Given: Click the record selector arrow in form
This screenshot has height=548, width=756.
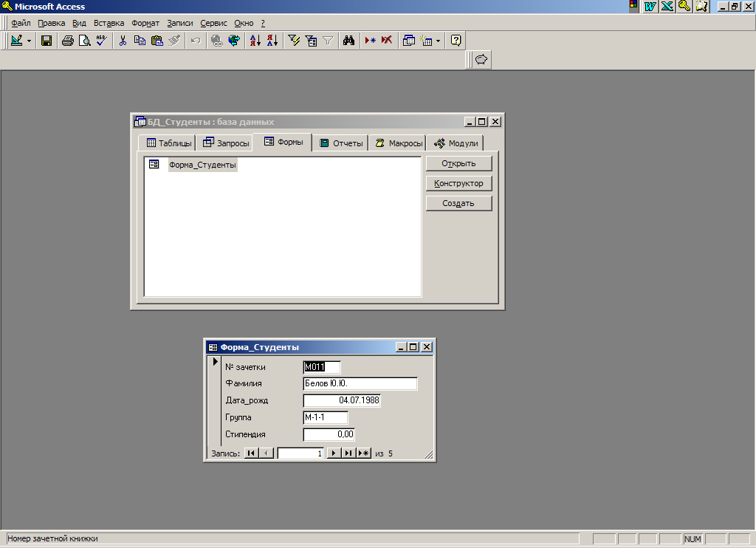Looking at the screenshot, I should pyautogui.click(x=216, y=361).
